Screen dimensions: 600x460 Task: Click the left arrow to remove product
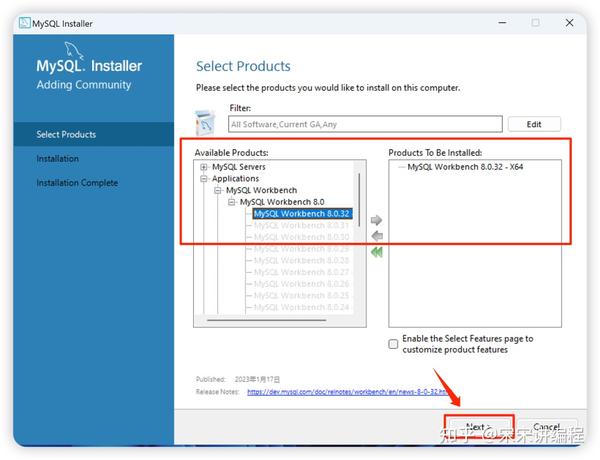pyautogui.click(x=377, y=236)
